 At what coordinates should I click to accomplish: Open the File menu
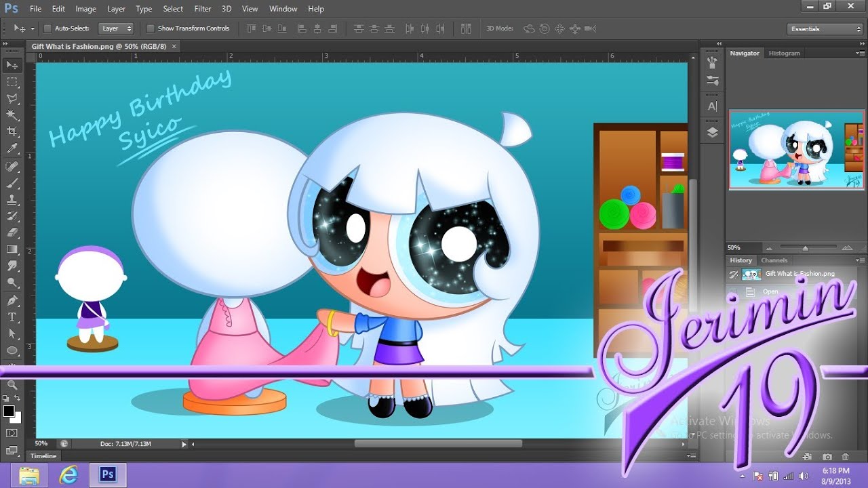pos(36,9)
